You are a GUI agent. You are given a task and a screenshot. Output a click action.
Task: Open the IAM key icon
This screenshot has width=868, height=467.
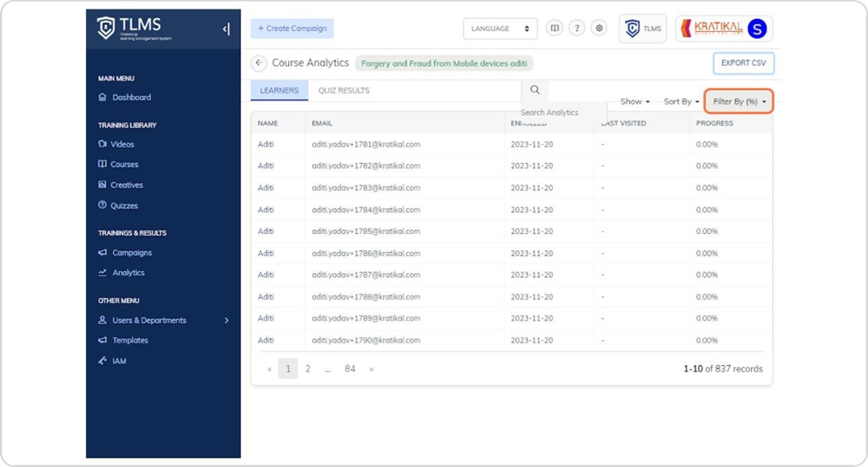click(103, 361)
